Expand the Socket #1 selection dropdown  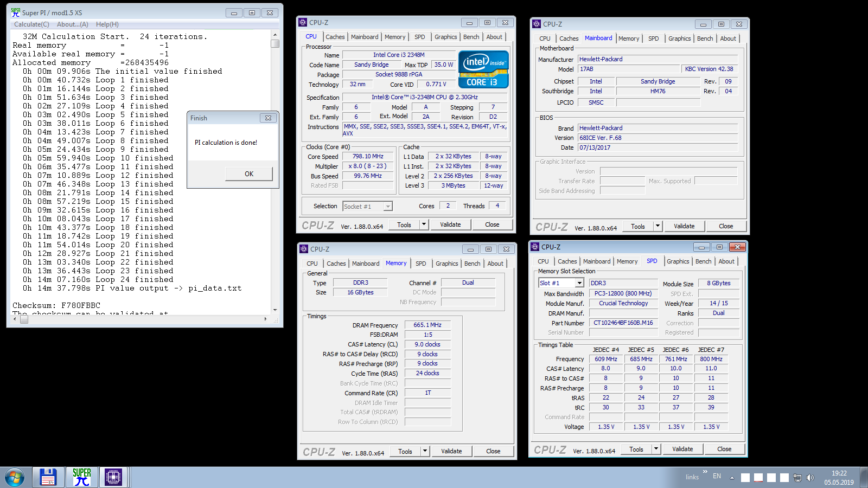pos(388,207)
